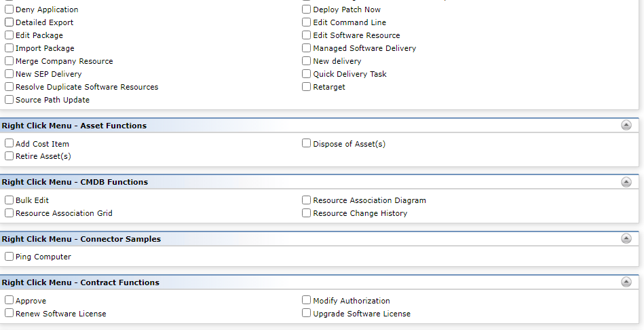Collapse the Contract Functions section
This screenshot has width=644, height=330.
626,282
